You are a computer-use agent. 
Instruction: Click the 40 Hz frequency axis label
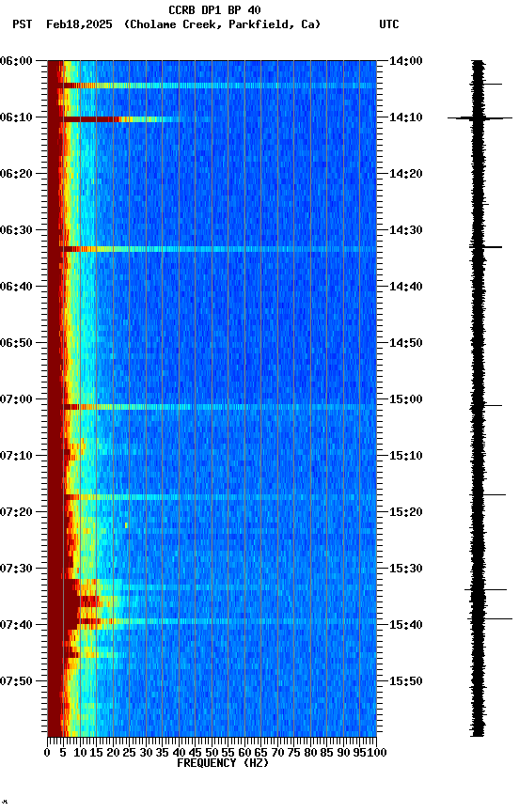(x=179, y=753)
